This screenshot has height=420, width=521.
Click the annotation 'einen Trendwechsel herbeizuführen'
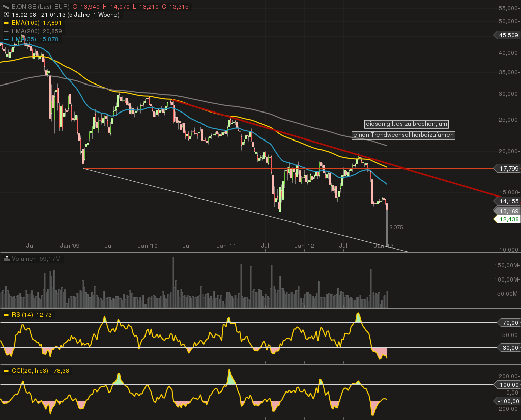click(403, 135)
